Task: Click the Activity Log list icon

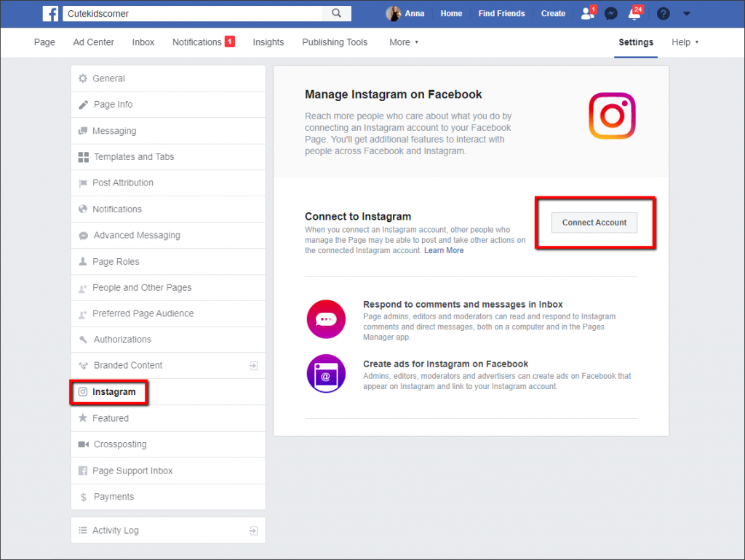Action: [83, 530]
